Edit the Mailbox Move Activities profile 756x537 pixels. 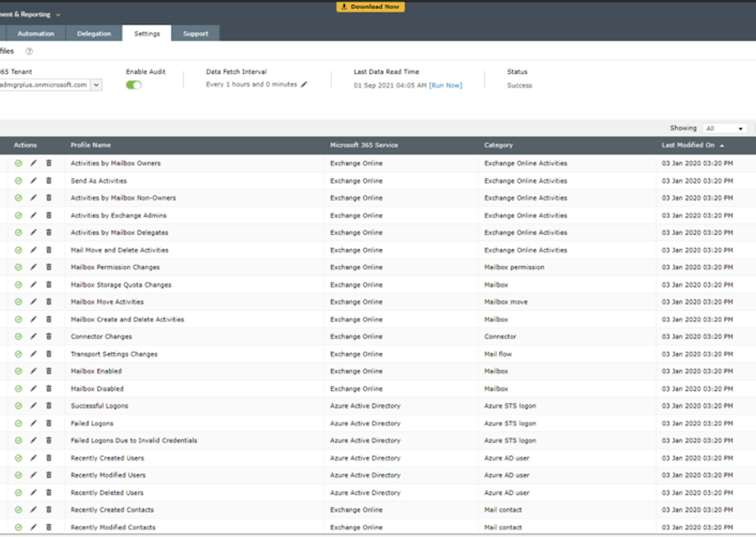tap(33, 301)
